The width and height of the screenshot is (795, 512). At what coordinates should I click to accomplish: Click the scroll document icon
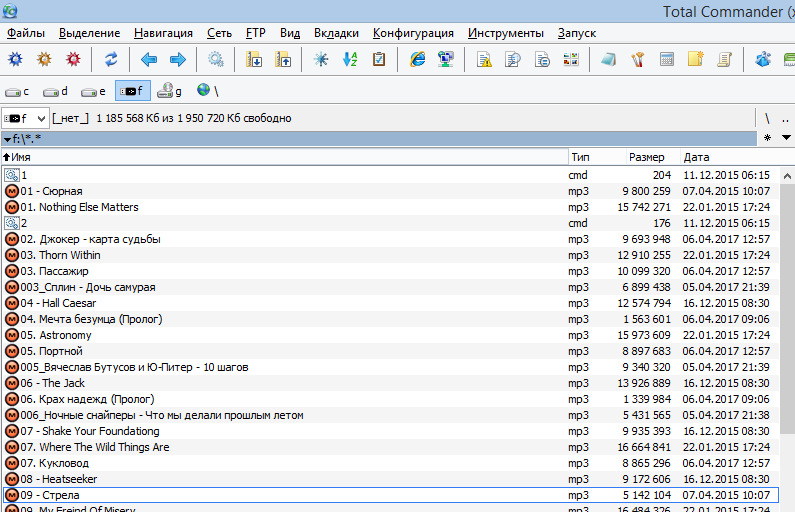(725, 59)
